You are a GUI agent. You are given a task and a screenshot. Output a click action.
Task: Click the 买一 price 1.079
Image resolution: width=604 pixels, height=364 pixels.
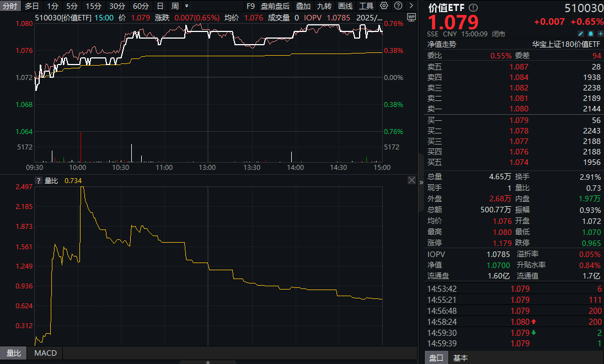[x=519, y=120]
